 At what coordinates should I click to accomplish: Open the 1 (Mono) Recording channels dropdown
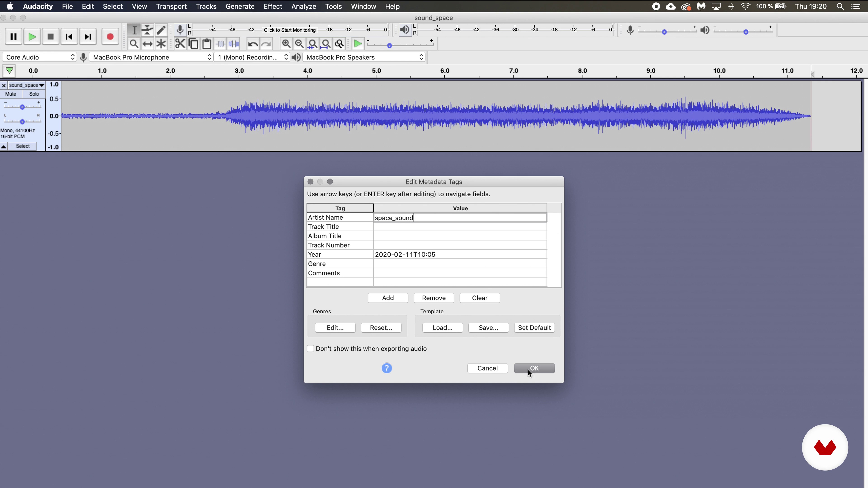[x=252, y=57]
